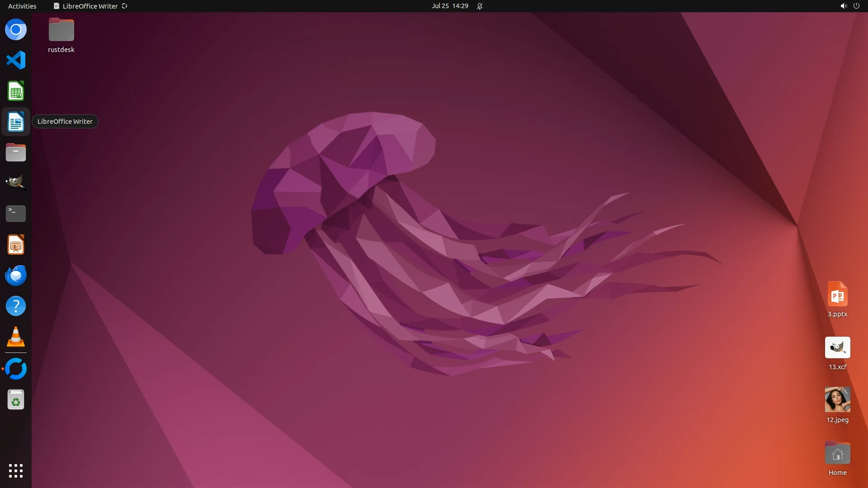This screenshot has width=868, height=488.
Task: Open LibreOffice Calc spreadsheet icon
Action: click(16, 91)
